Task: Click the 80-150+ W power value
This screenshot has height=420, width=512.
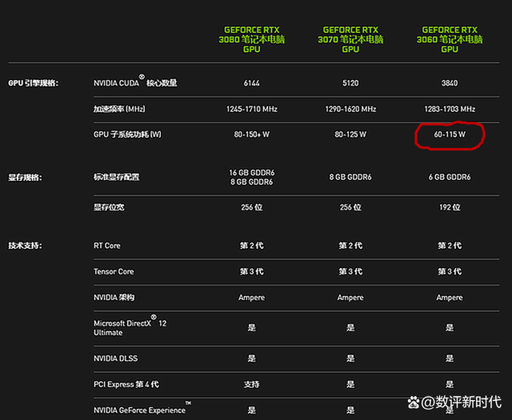Action: (251, 134)
